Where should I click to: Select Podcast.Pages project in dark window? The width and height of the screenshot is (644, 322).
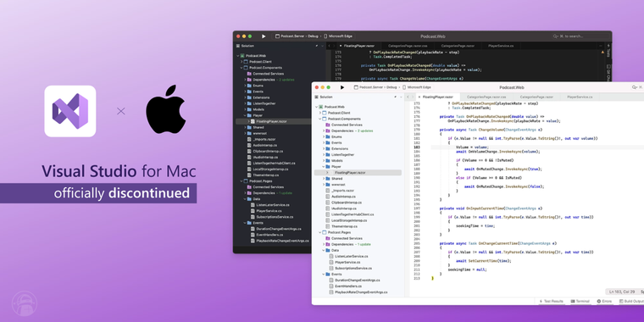pyautogui.click(x=261, y=181)
